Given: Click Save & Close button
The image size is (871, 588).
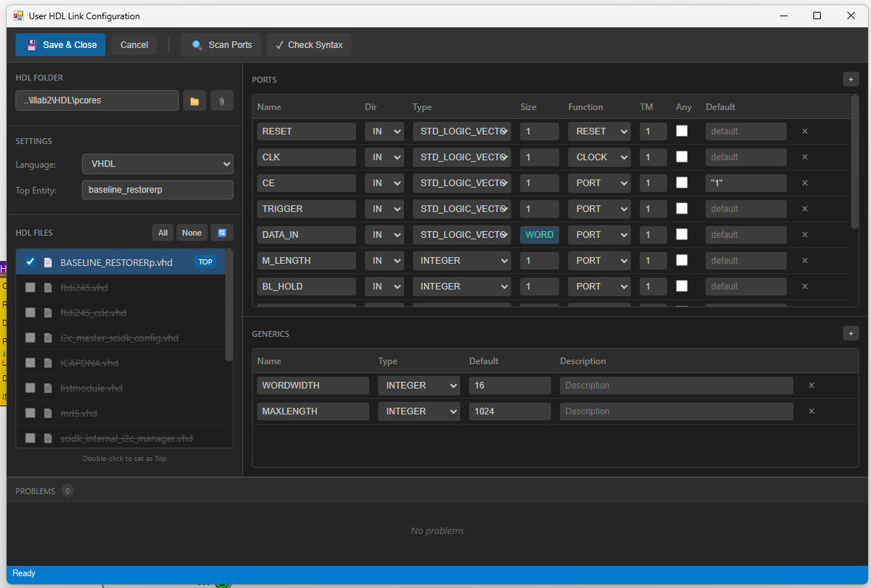Looking at the screenshot, I should point(61,45).
